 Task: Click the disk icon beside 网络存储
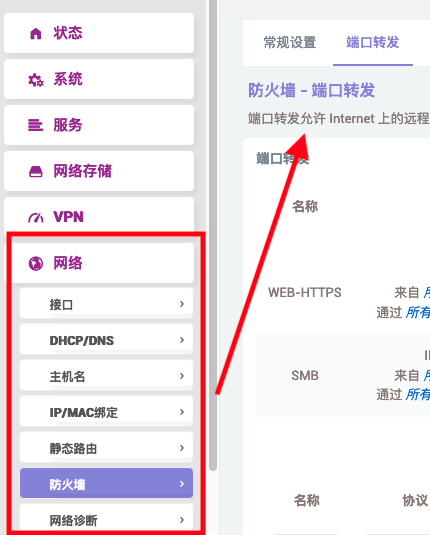point(35,171)
